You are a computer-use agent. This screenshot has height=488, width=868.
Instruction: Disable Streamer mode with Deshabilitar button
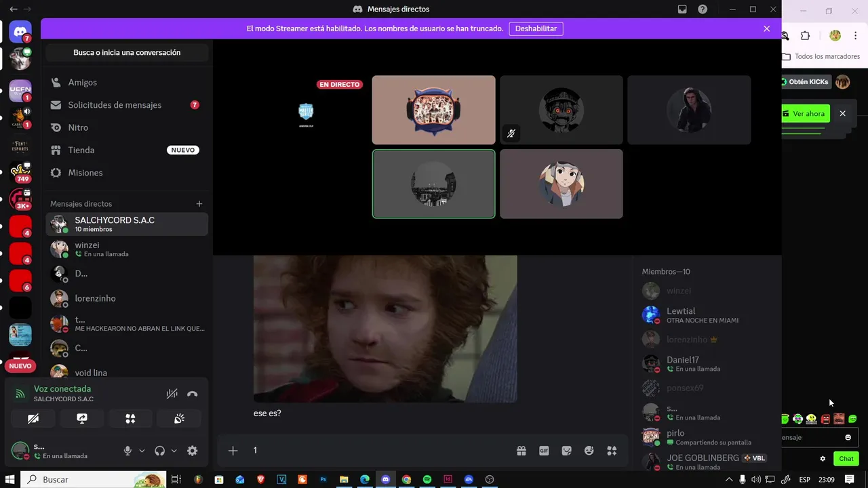click(x=536, y=28)
